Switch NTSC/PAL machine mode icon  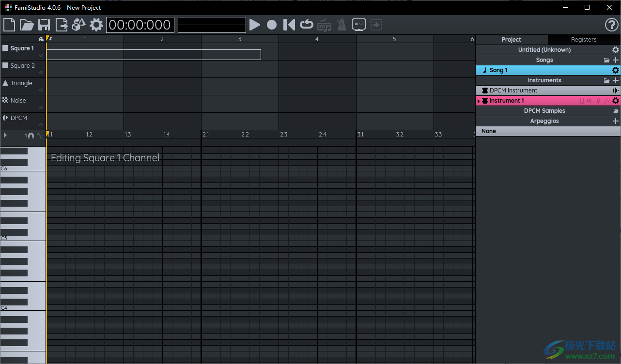click(359, 24)
